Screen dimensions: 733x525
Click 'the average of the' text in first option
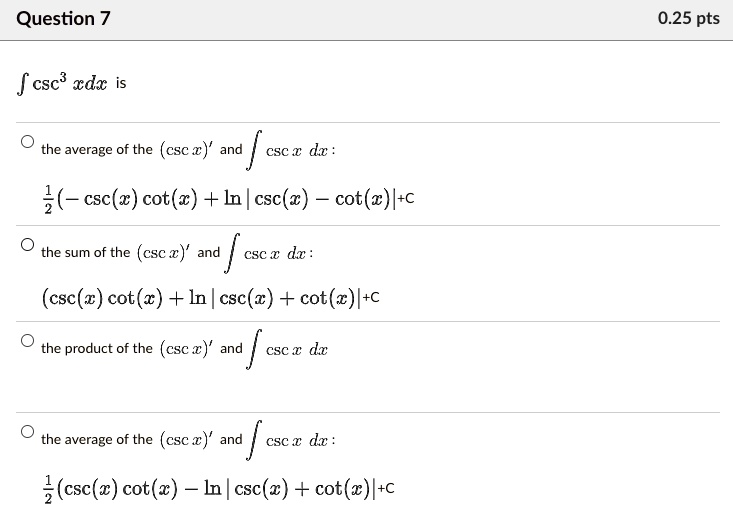[x=97, y=150]
